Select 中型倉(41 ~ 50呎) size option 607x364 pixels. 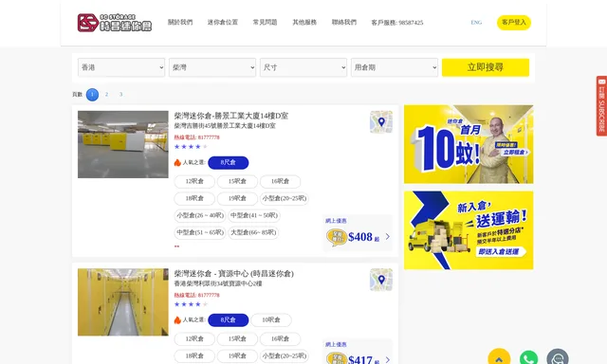(254, 215)
